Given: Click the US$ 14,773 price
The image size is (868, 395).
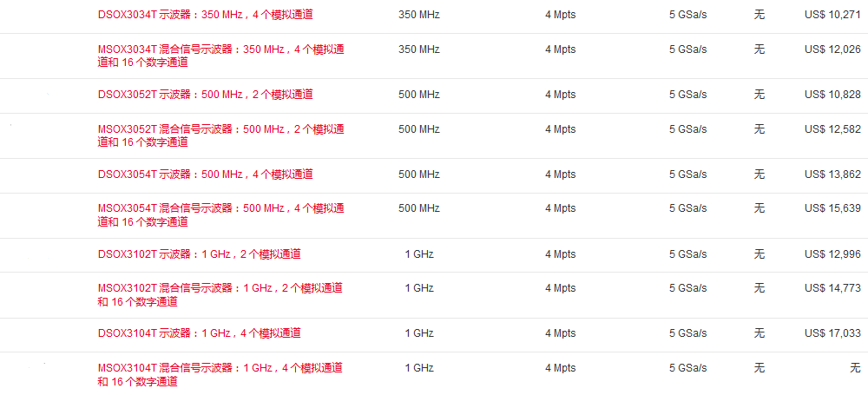Looking at the screenshot, I should pyautogui.click(x=832, y=288).
